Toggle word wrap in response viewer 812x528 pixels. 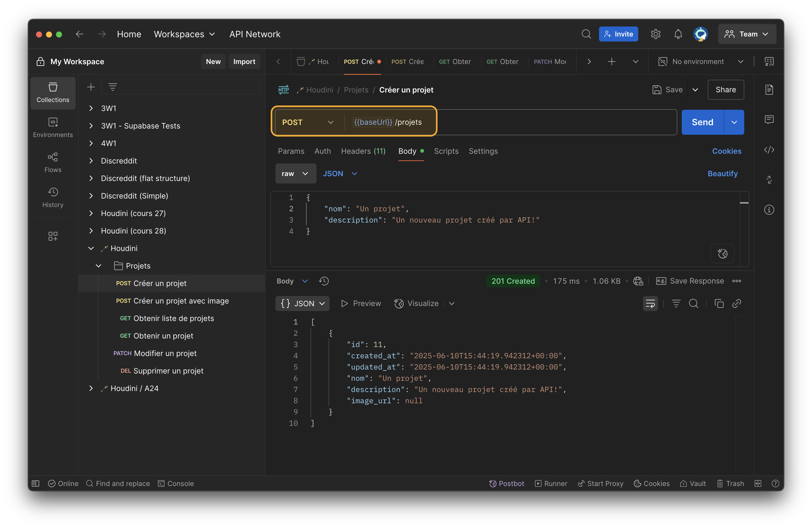(x=650, y=303)
